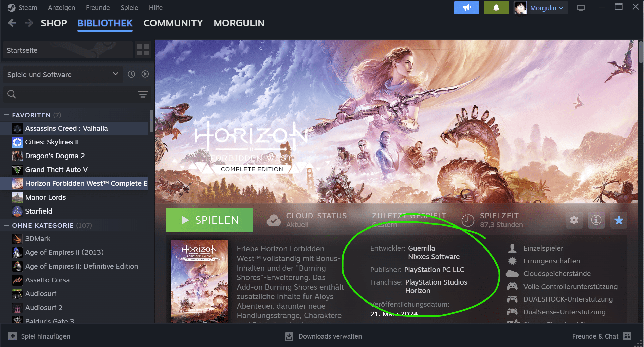Open the PlayStation PC LLC publisher link

click(434, 270)
